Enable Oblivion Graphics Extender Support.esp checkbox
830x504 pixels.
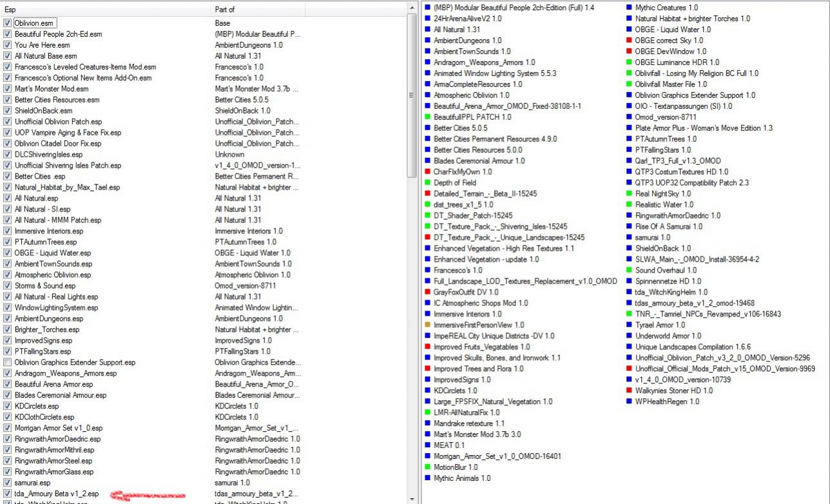coord(7,363)
